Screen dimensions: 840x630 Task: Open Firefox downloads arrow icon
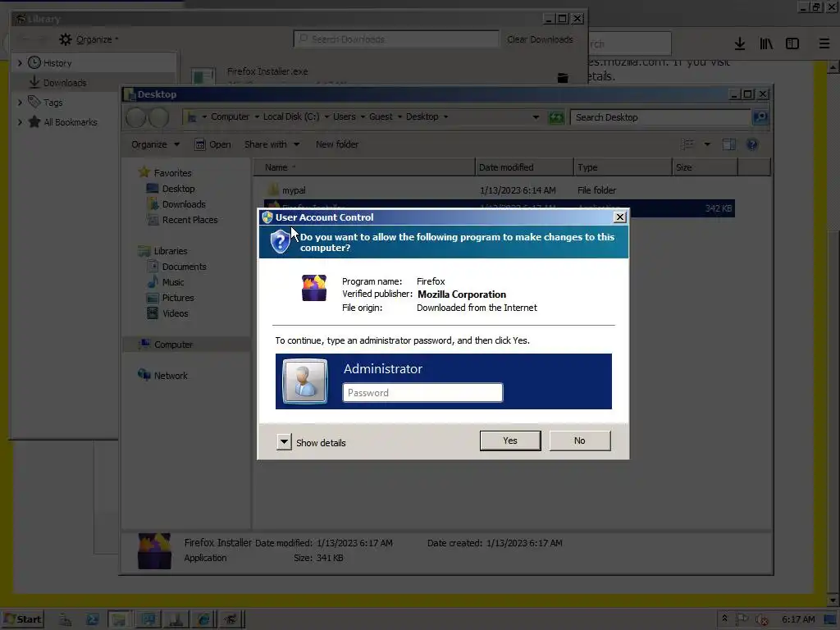pos(739,43)
